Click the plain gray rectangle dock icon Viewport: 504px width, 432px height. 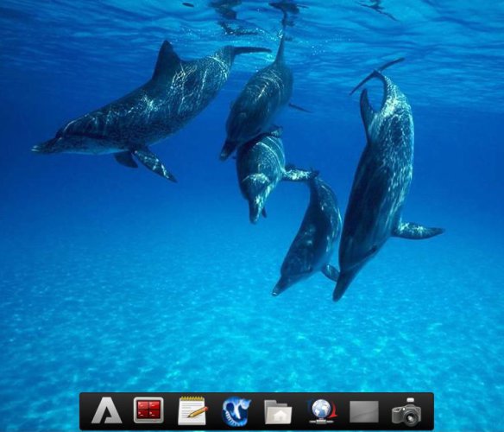tap(364, 411)
